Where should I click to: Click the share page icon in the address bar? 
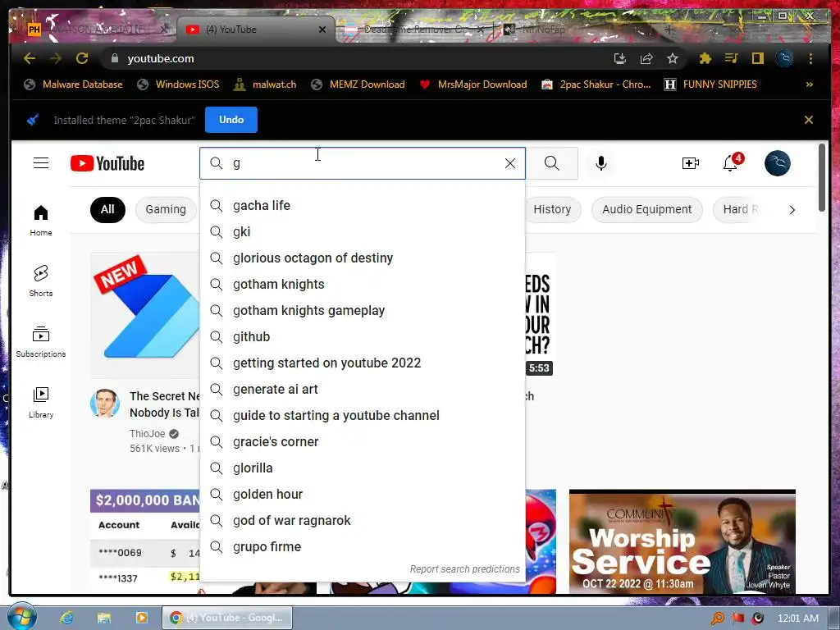point(646,58)
